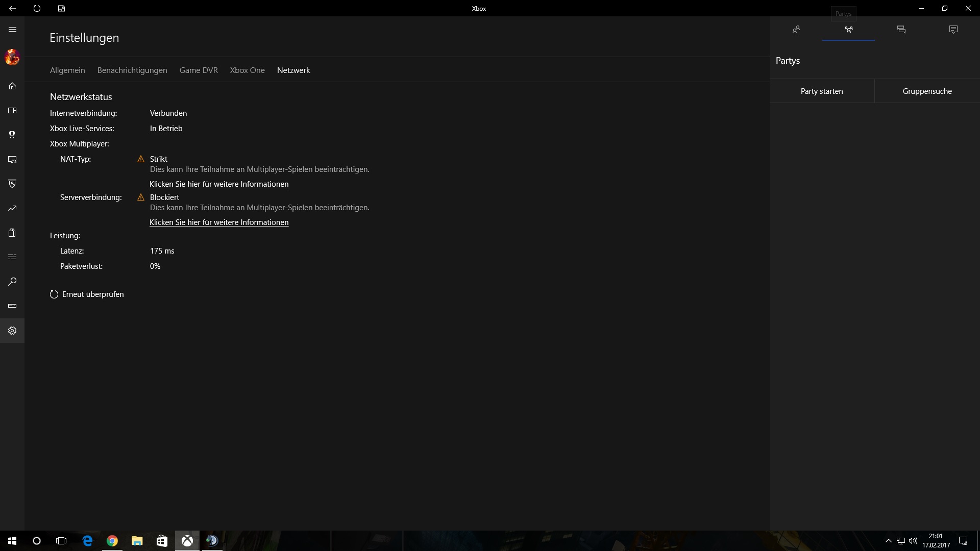
Task: Open the hamburger menu in sidebar
Action: pyautogui.click(x=12, y=30)
